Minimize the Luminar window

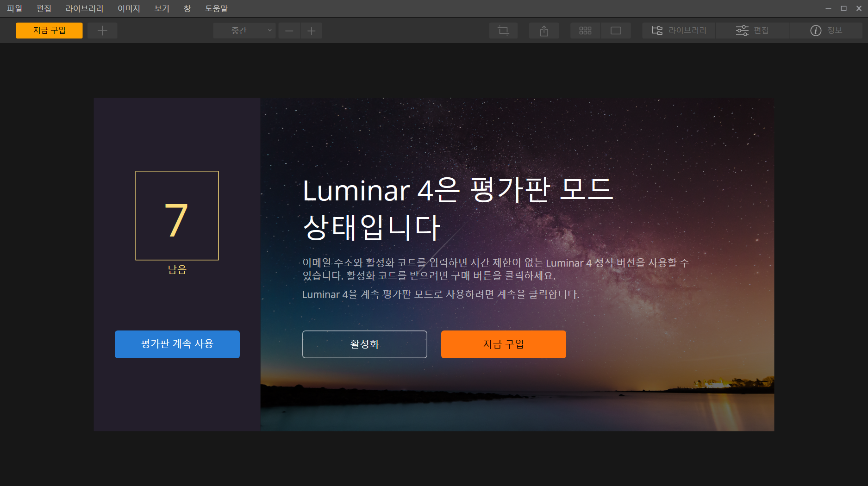pos(828,8)
